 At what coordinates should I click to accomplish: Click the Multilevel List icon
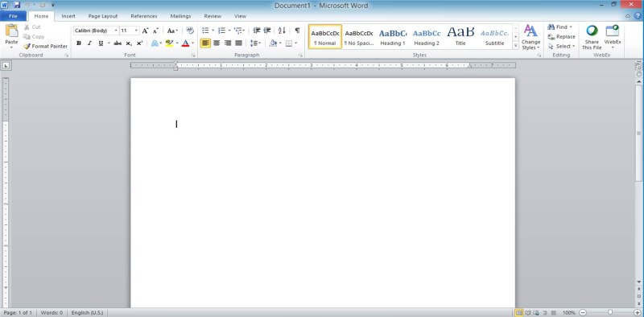coord(237,31)
